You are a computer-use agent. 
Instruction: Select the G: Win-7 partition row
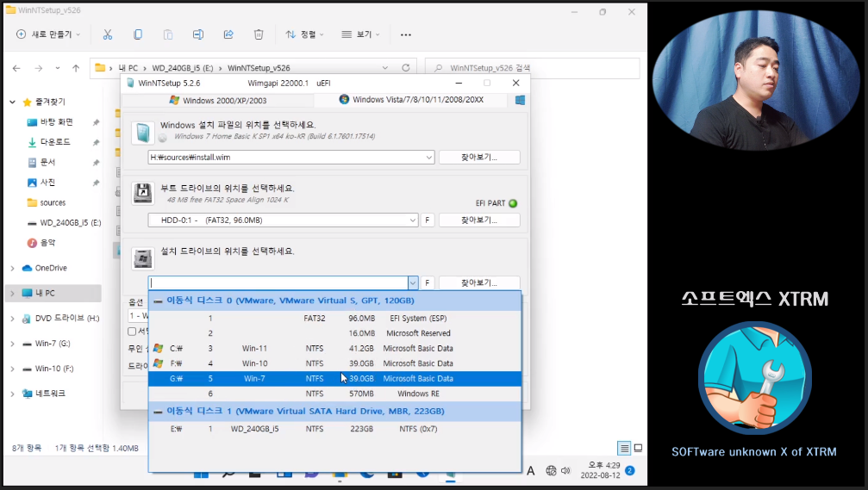335,378
